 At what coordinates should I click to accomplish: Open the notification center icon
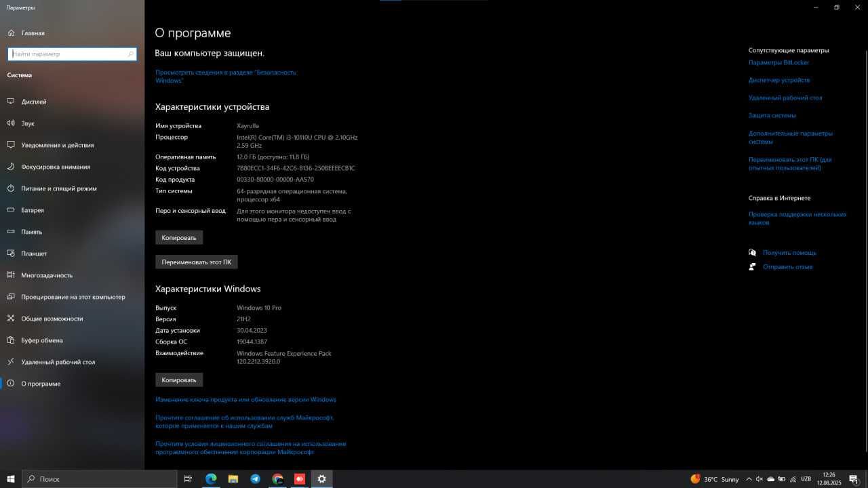854,479
